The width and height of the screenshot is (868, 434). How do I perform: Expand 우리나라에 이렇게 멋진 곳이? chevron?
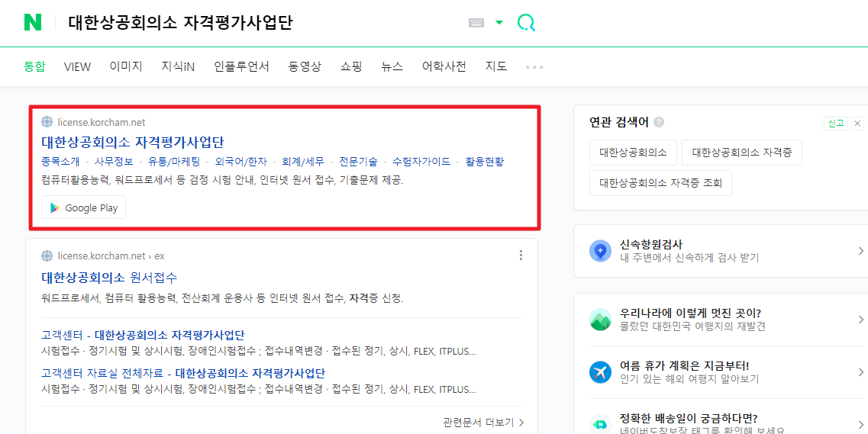pyautogui.click(x=860, y=320)
